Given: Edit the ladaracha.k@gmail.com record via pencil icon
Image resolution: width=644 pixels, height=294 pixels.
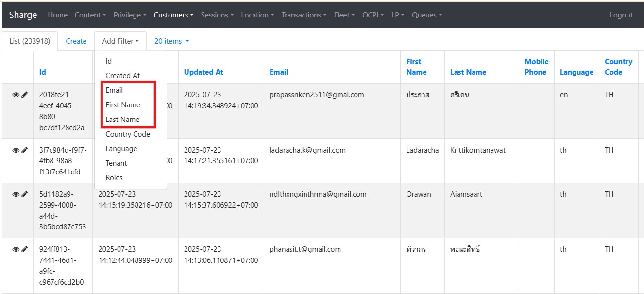Looking at the screenshot, I should pos(25,151).
